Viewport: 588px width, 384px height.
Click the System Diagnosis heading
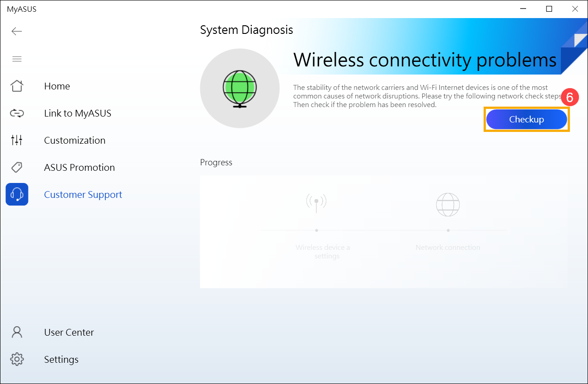pos(247,30)
